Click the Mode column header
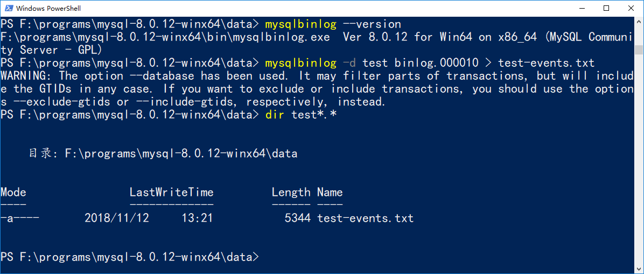644x274 pixels. coord(13,193)
